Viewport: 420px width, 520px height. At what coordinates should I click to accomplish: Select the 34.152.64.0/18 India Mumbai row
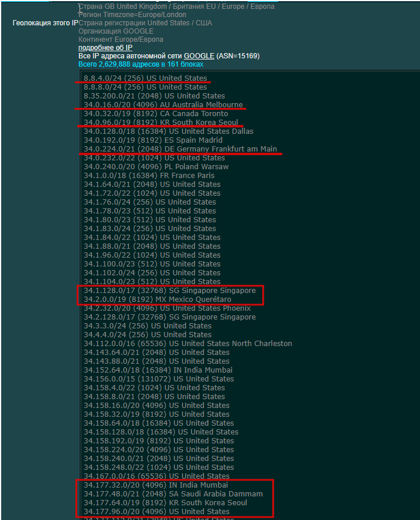(x=158, y=370)
